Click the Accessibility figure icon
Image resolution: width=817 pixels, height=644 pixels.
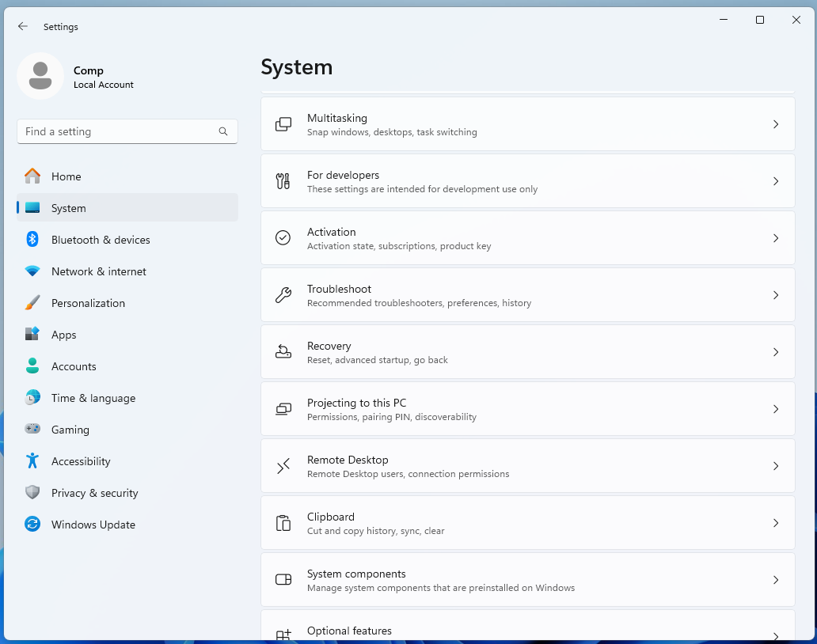pos(32,460)
